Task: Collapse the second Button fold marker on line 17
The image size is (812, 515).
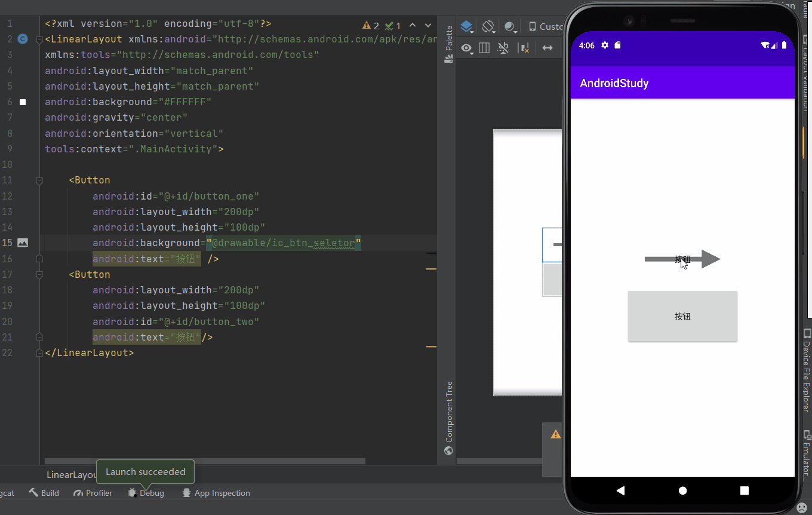Action: (39, 275)
